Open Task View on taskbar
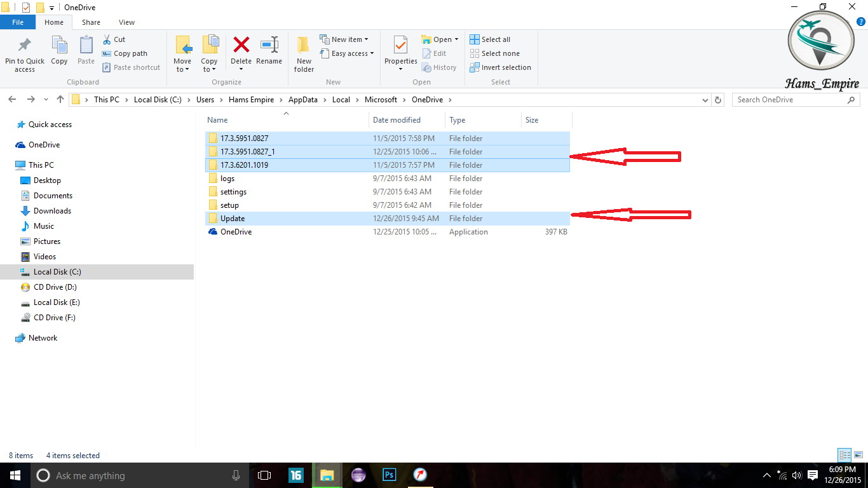868x488 pixels. (x=264, y=475)
